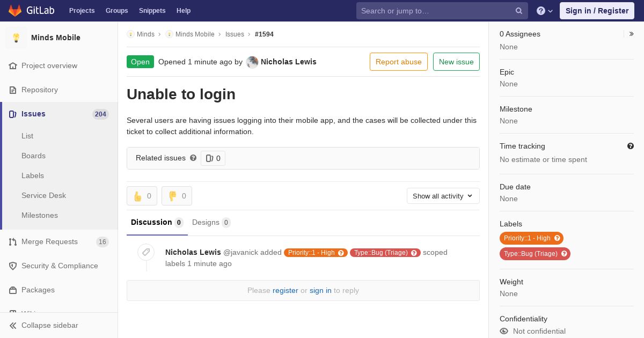Switch to the Discussion tab

157,223
